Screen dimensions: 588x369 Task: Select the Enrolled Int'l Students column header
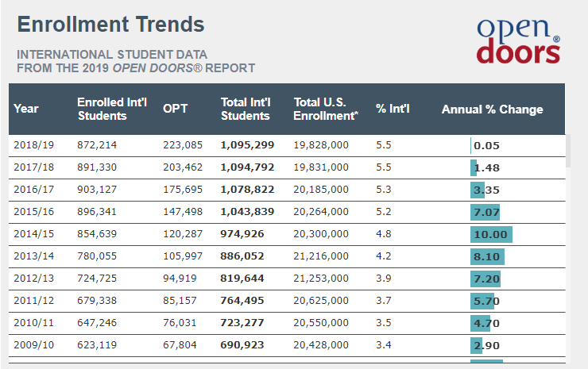point(112,109)
